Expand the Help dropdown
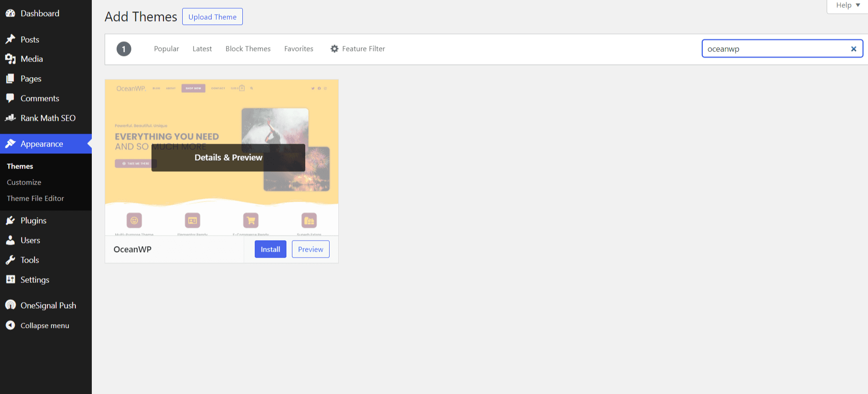The height and width of the screenshot is (394, 868). pos(847,6)
